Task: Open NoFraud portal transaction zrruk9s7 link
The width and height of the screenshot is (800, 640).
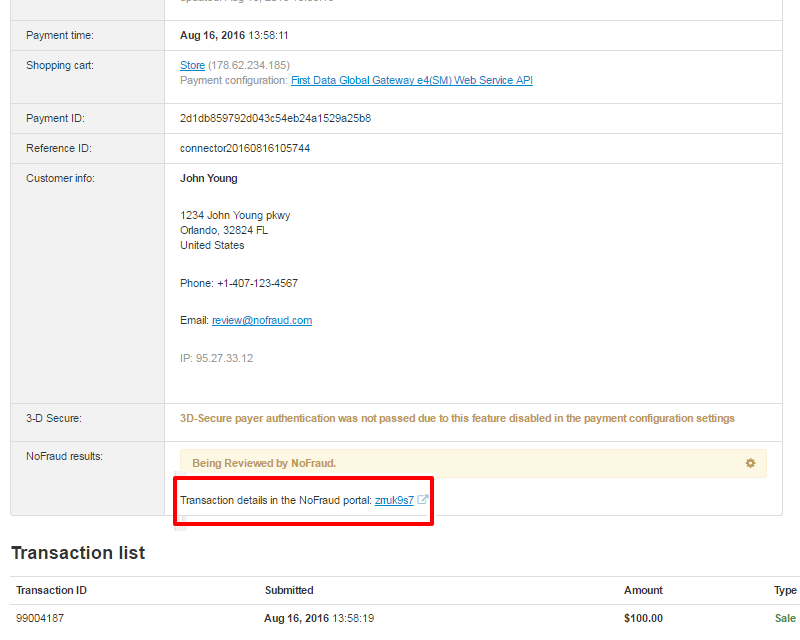Action: pyautogui.click(x=394, y=500)
